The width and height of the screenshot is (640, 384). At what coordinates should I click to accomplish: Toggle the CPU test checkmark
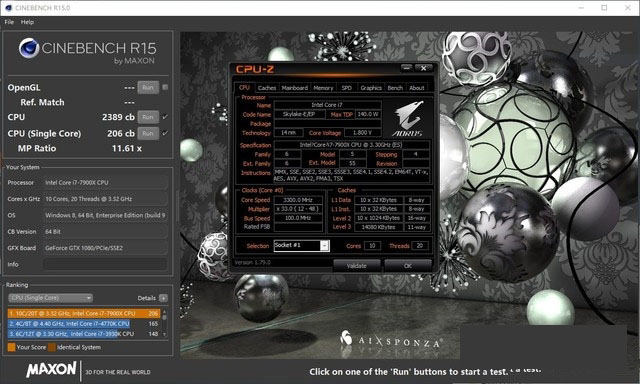165,117
